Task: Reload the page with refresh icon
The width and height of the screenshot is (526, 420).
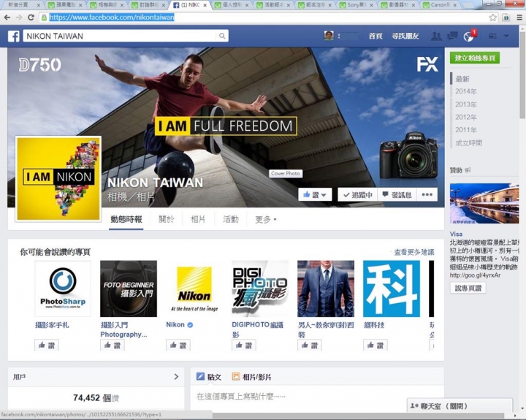Action: [31, 18]
